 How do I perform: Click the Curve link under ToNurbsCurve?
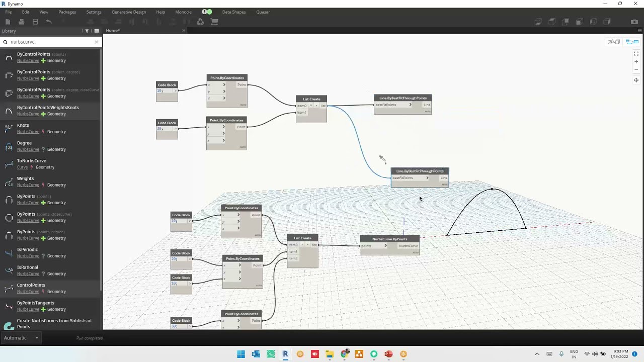click(x=22, y=167)
